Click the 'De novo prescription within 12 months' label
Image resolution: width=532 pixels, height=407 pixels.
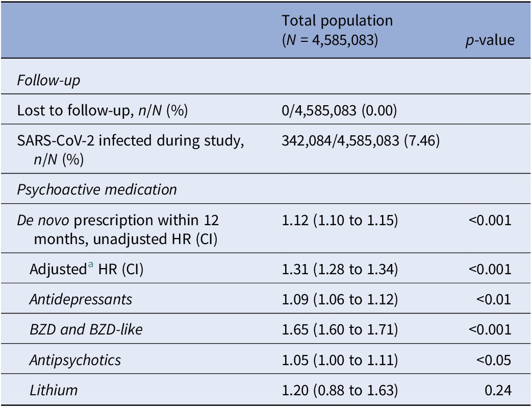point(118,228)
